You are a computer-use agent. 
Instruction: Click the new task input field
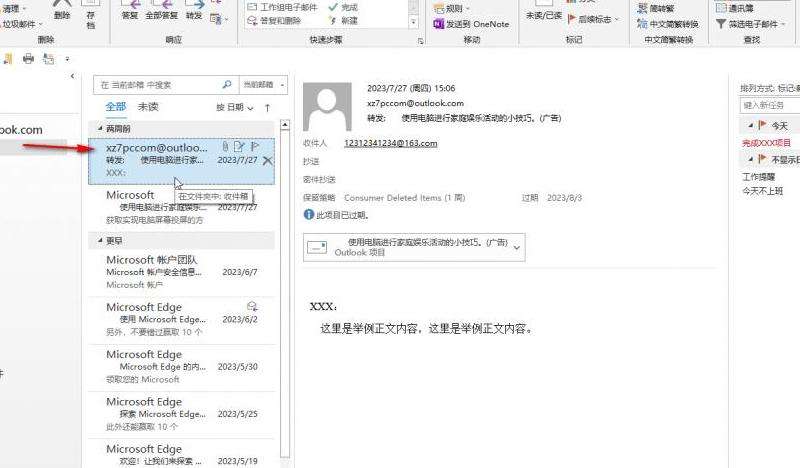coord(769,105)
